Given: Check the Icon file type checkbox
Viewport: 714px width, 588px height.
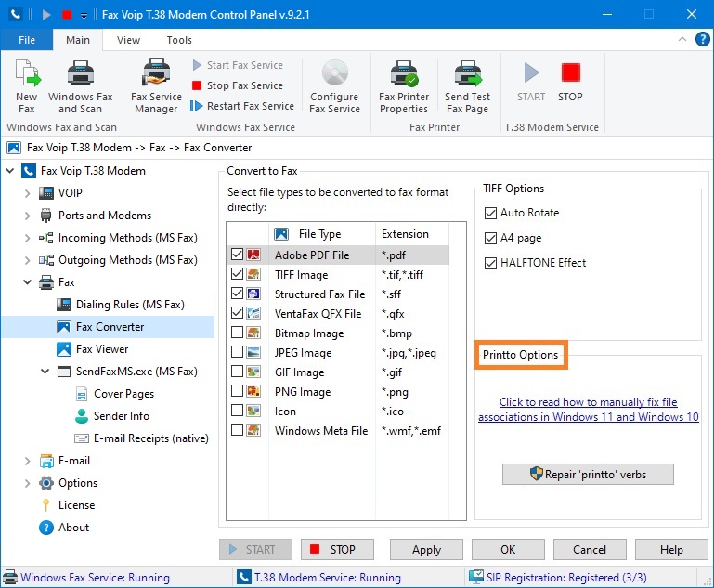Looking at the screenshot, I should click(x=237, y=411).
